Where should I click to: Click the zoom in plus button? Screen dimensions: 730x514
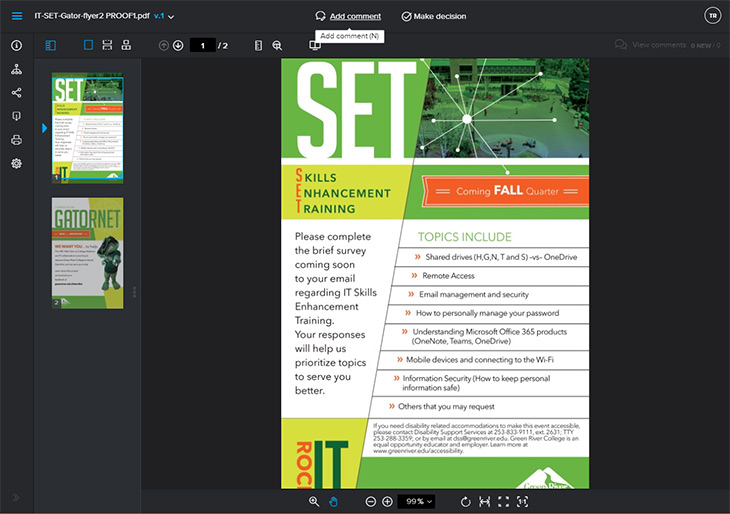coord(387,501)
